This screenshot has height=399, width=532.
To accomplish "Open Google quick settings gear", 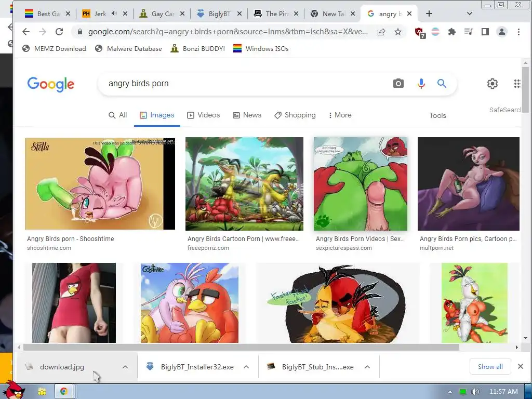I will (x=493, y=84).
